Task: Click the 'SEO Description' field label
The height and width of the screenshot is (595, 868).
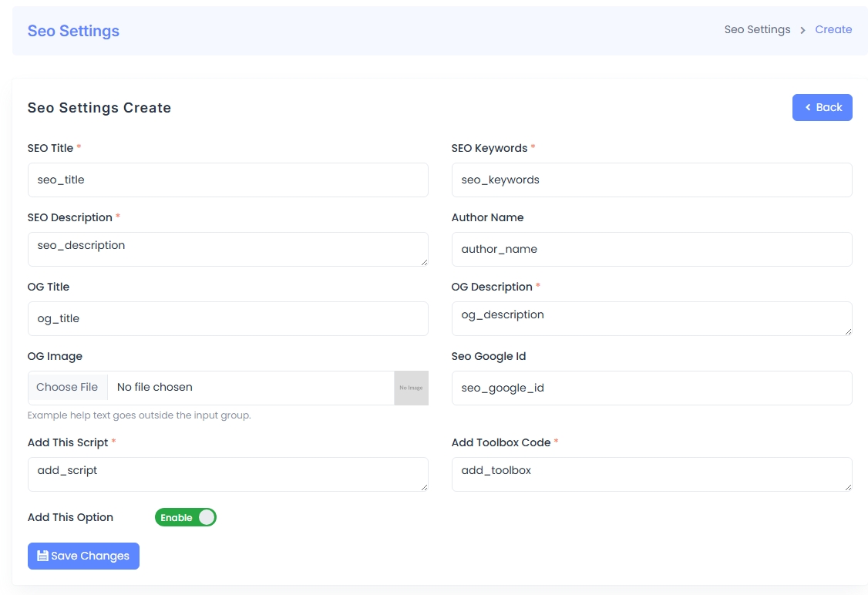Action: pyautogui.click(x=69, y=217)
